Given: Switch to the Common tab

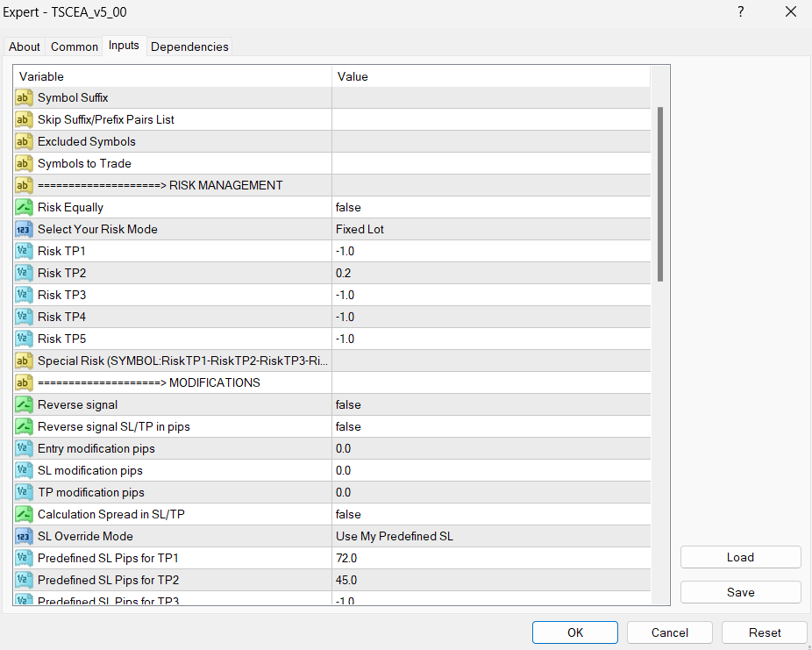Looking at the screenshot, I should (x=75, y=46).
